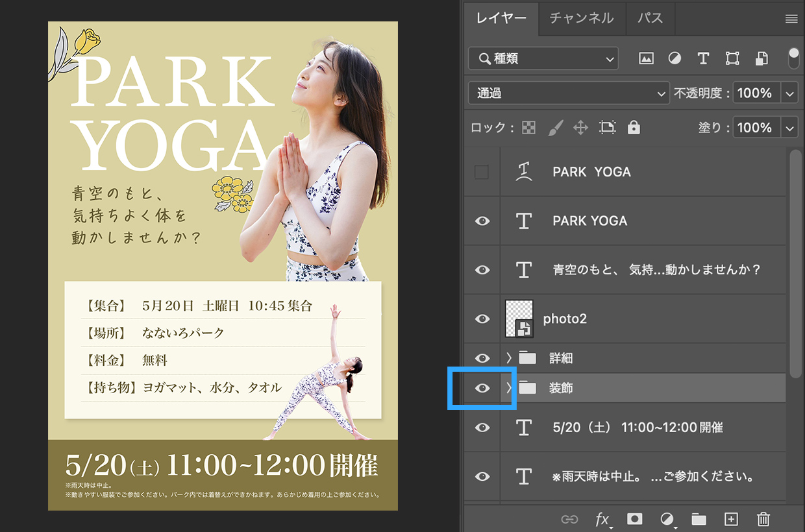Click T icon of 5/20（土）layer
Image resolution: width=805 pixels, height=532 pixels.
tap(524, 427)
